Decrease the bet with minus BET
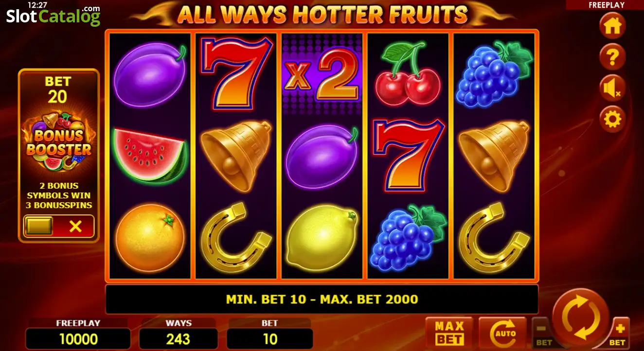 tap(543, 333)
